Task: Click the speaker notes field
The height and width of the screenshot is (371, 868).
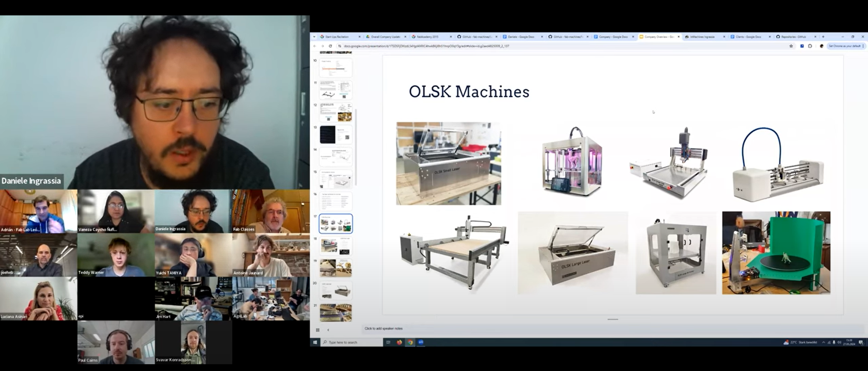Action: 613,328
